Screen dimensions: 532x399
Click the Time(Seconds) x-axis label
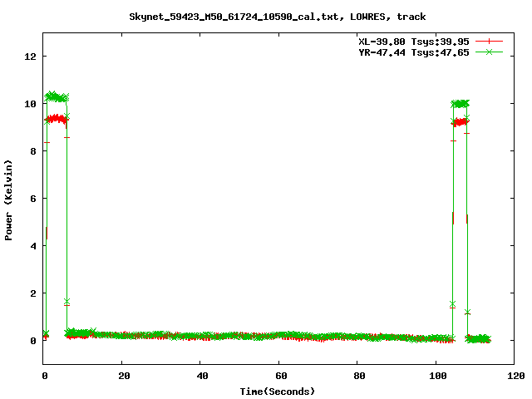(x=278, y=391)
